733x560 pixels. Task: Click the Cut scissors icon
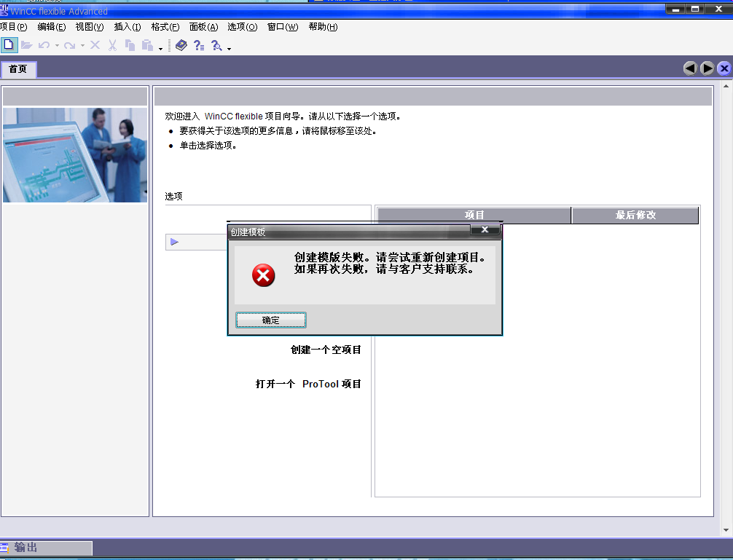[x=112, y=45]
